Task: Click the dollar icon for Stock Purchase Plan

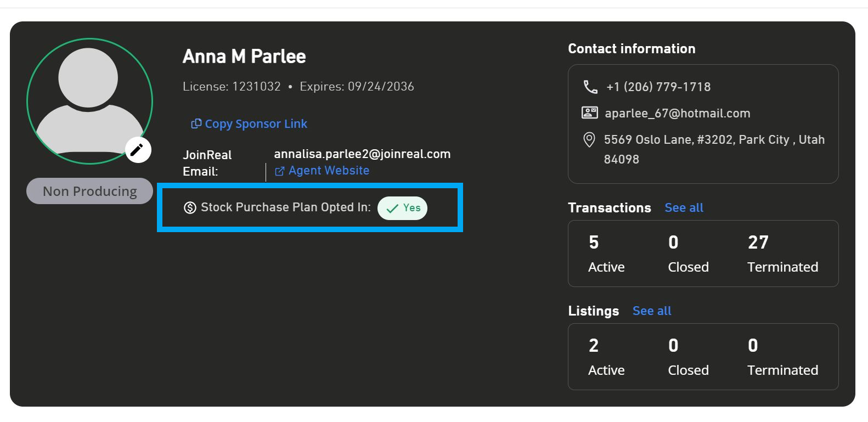Action: coord(190,207)
